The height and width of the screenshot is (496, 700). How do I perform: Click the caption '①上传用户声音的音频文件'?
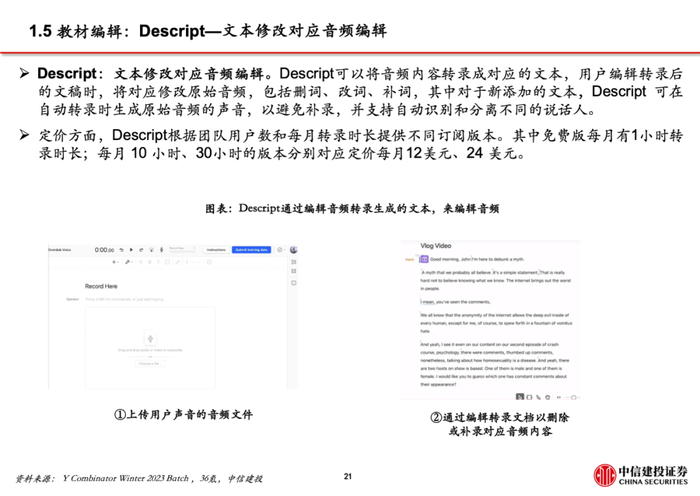183,414
